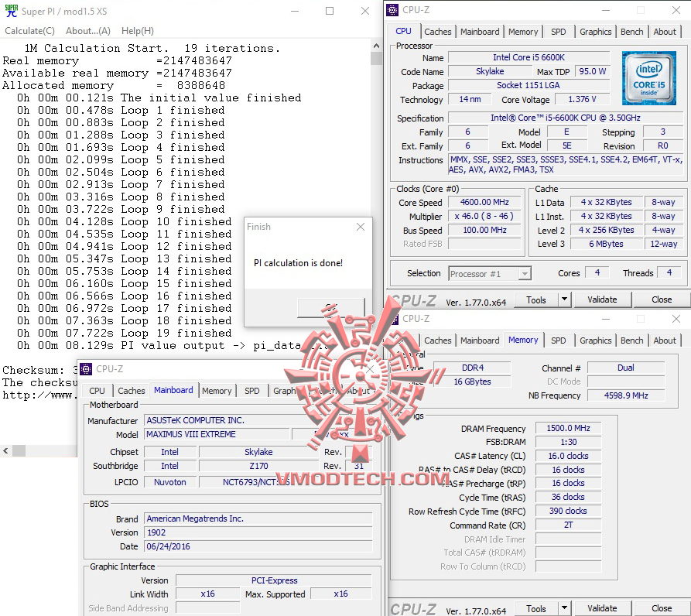Click the Super PI app icon in title bar

point(12,11)
